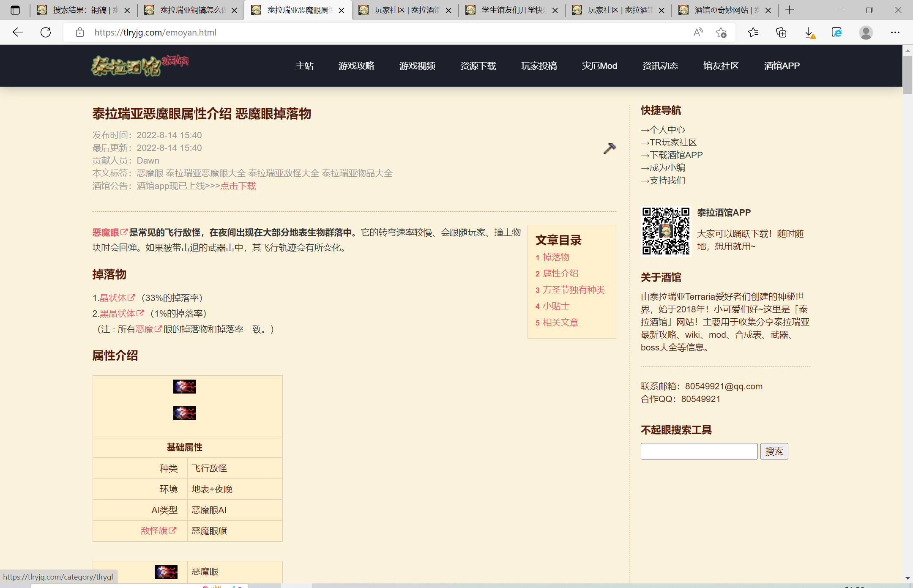Open the 敌怪旗 link in table
The width and height of the screenshot is (913, 588).
[159, 531]
